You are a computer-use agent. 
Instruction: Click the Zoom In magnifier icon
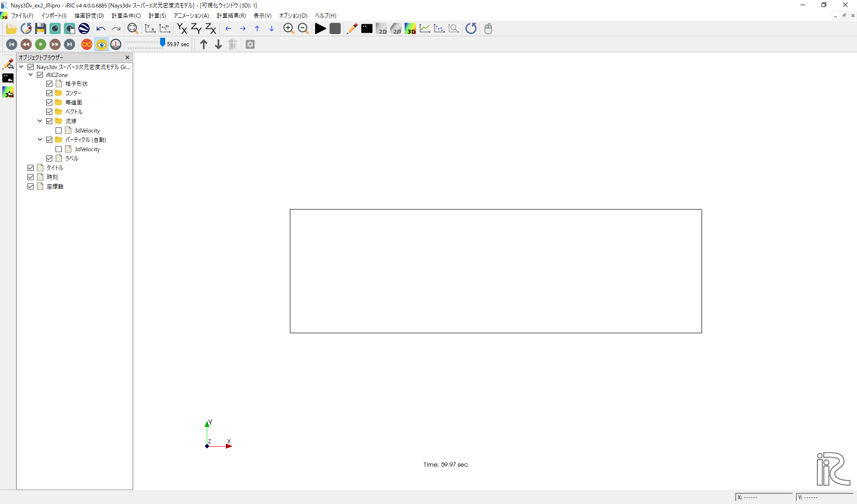(288, 28)
